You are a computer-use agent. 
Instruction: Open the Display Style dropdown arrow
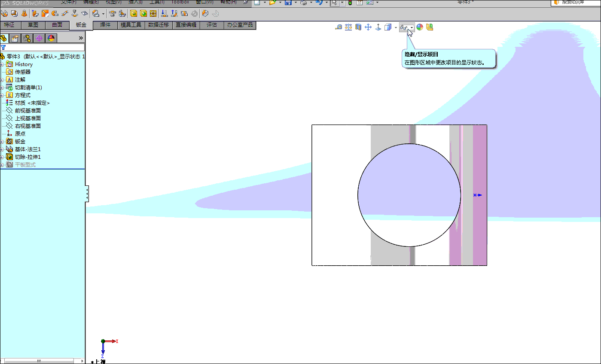[396, 27]
